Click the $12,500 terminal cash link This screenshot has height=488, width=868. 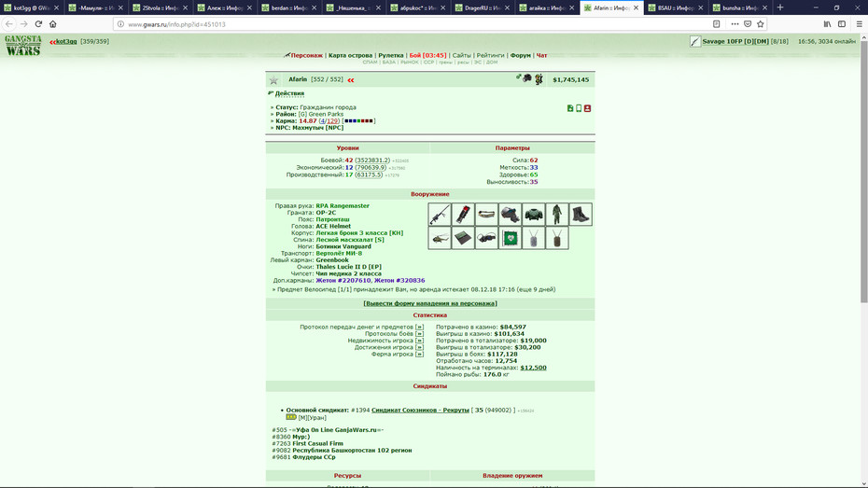(x=533, y=368)
